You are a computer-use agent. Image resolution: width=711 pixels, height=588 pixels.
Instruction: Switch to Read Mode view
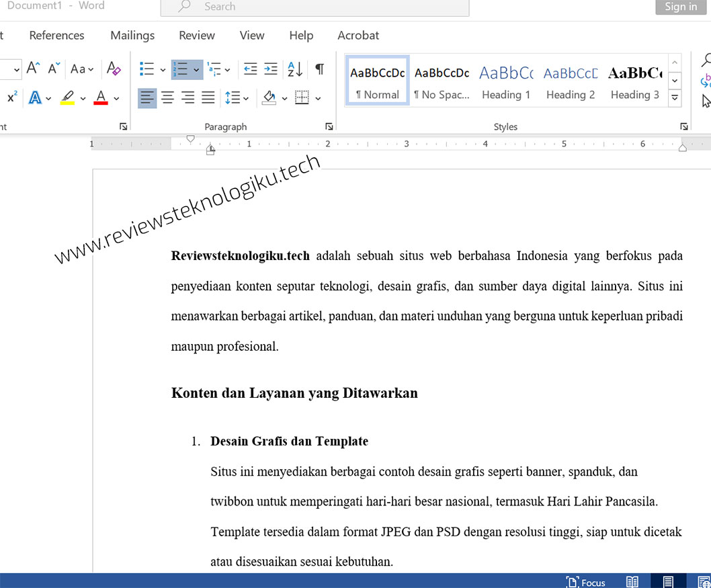point(632,582)
